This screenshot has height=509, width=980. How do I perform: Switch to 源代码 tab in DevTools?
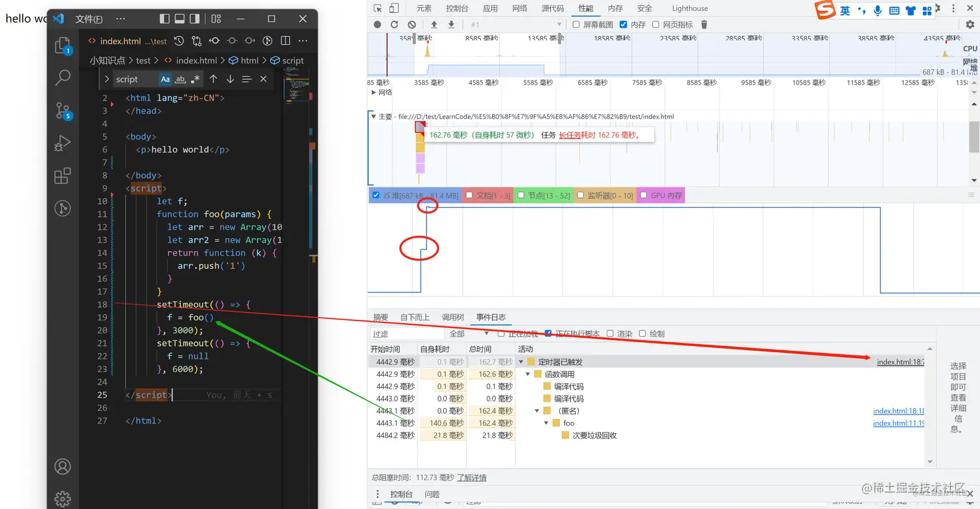pyautogui.click(x=552, y=8)
